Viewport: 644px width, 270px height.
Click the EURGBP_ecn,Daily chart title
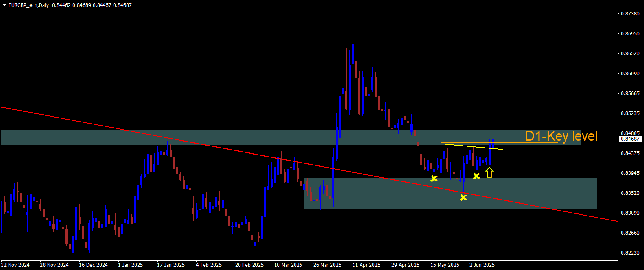coord(28,5)
